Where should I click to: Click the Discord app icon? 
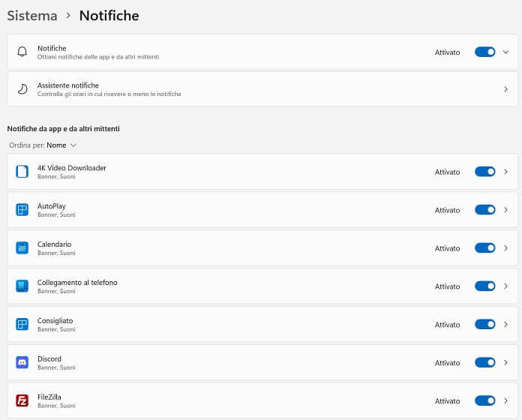pyautogui.click(x=22, y=363)
